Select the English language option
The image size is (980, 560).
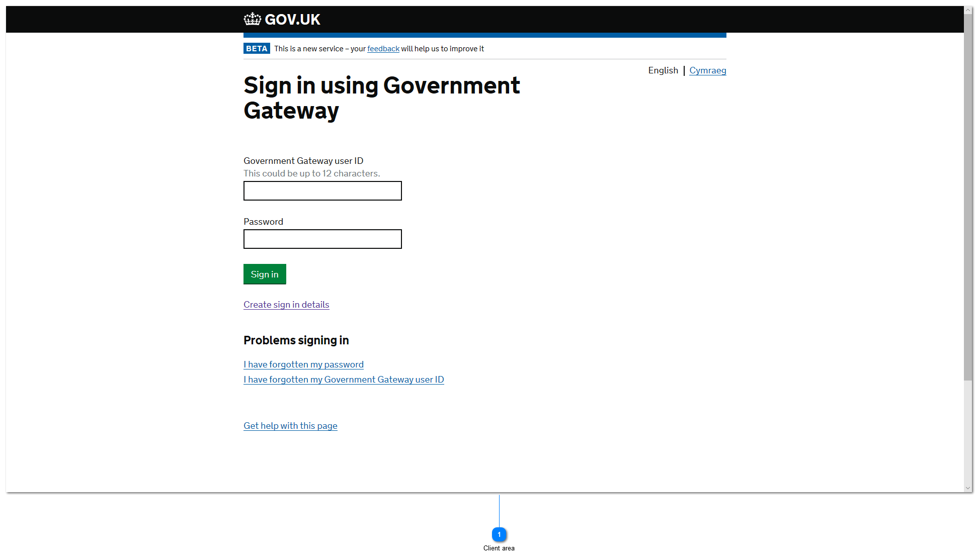point(663,70)
